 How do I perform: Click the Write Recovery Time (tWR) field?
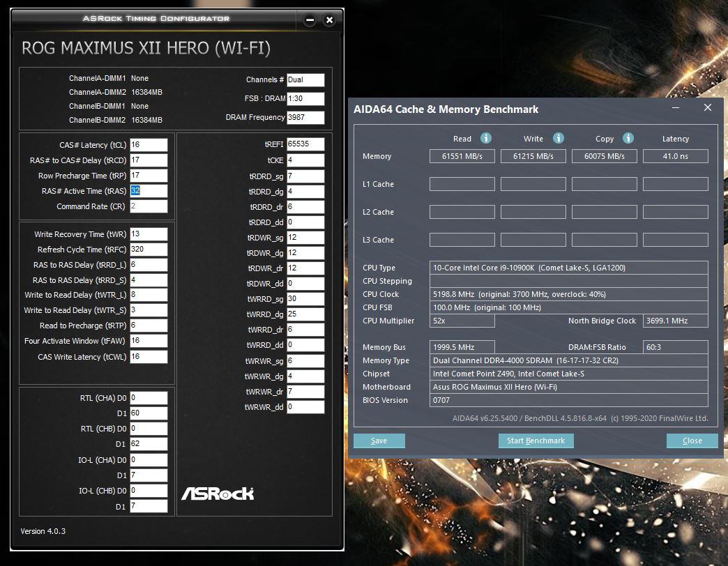(x=149, y=234)
